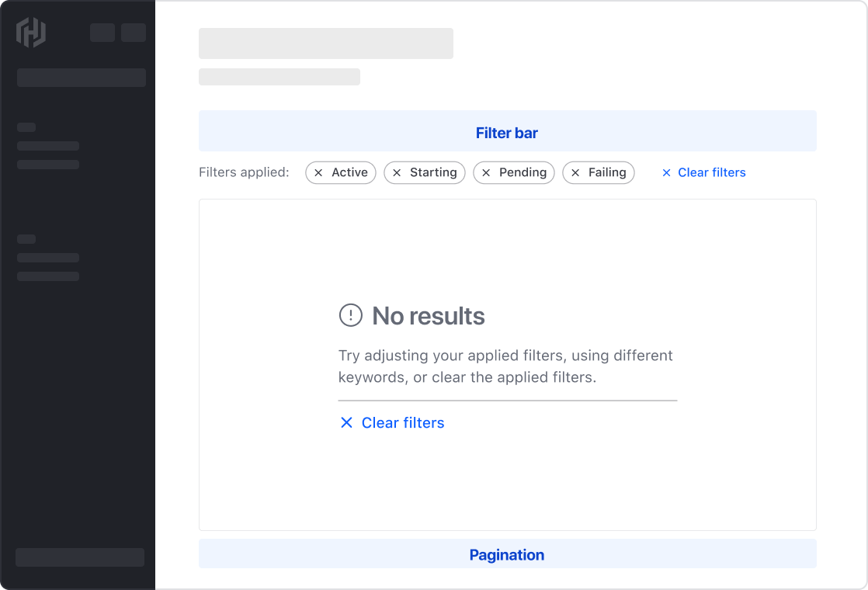Click the Clear filters link next to the filter tags
Viewport: 868px width, 590px height.
point(711,172)
